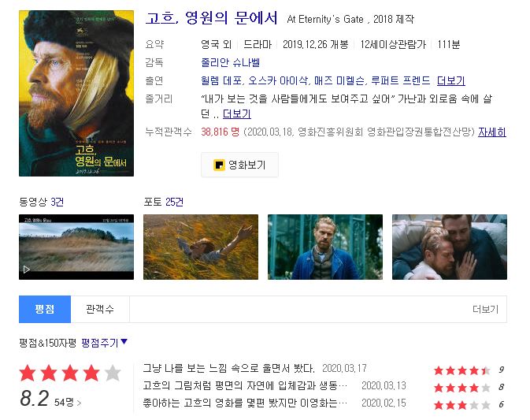The height and width of the screenshot is (420, 530).
Task: Open the movie title 고흐, 영원의 문에서
Action: click(211, 17)
